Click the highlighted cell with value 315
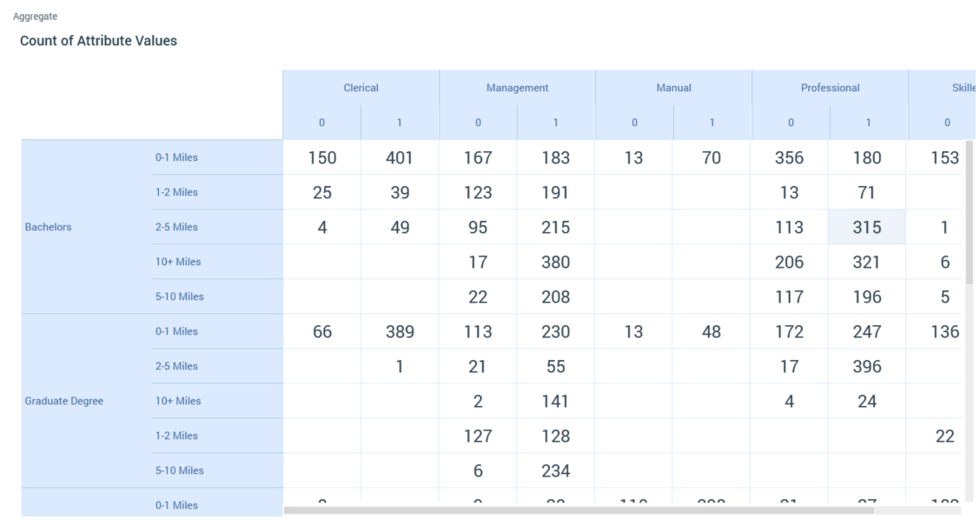 click(867, 227)
